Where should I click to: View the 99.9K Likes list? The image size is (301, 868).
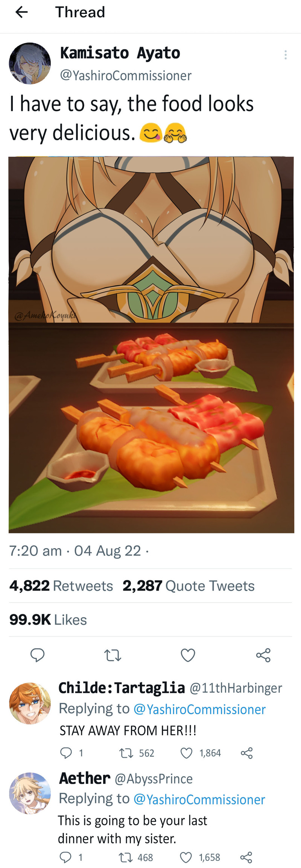48,620
